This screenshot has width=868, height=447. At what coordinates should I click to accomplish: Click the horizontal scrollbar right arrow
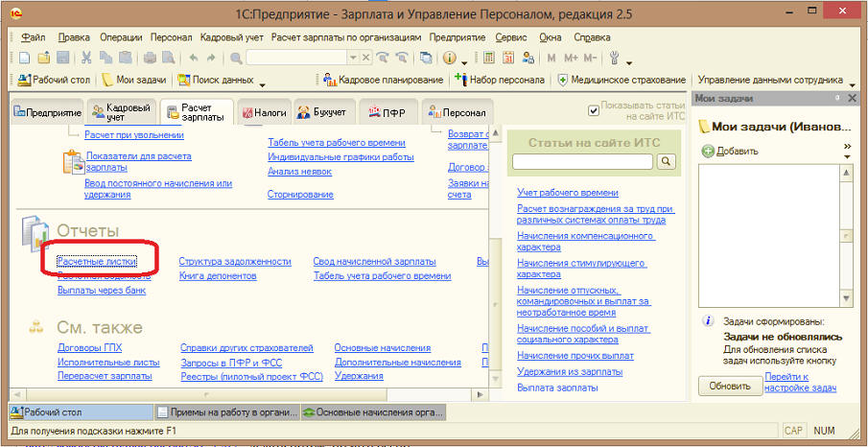[480, 394]
